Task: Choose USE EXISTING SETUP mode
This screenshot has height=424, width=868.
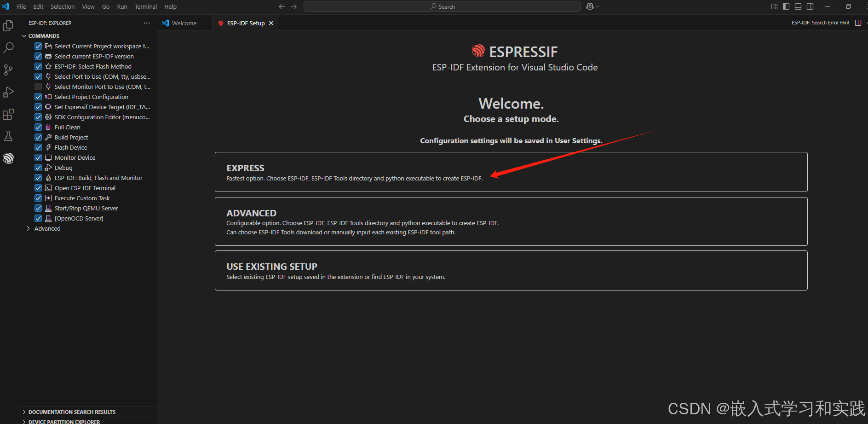Action: click(511, 271)
